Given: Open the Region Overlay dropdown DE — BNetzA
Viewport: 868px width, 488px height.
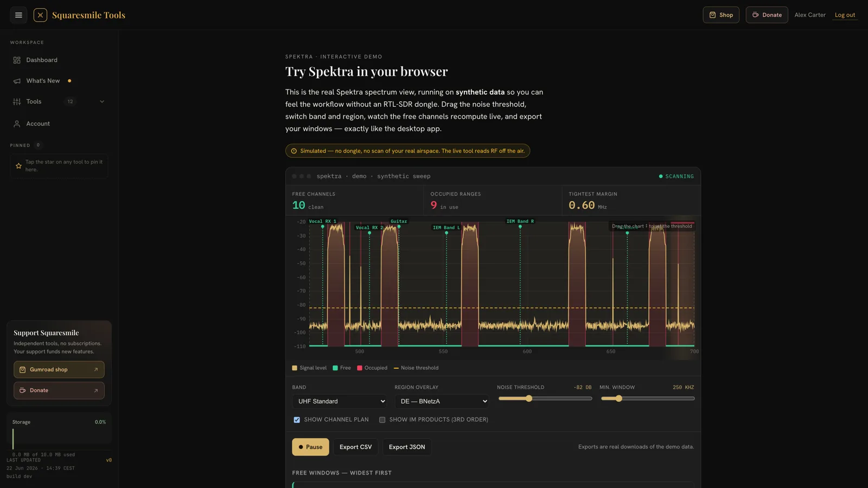Looking at the screenshot, I should [442, 401].
